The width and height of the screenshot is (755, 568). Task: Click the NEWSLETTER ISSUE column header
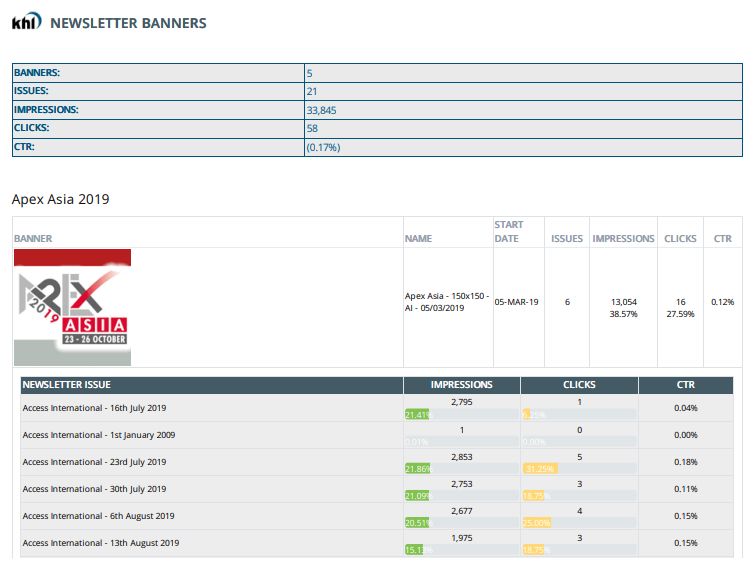[x=66, y=385]
